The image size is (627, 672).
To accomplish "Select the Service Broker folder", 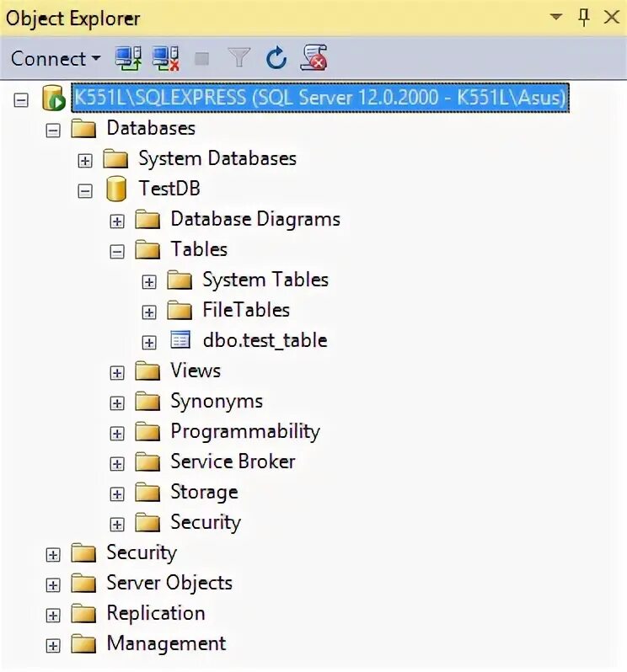I will (233, 461).
